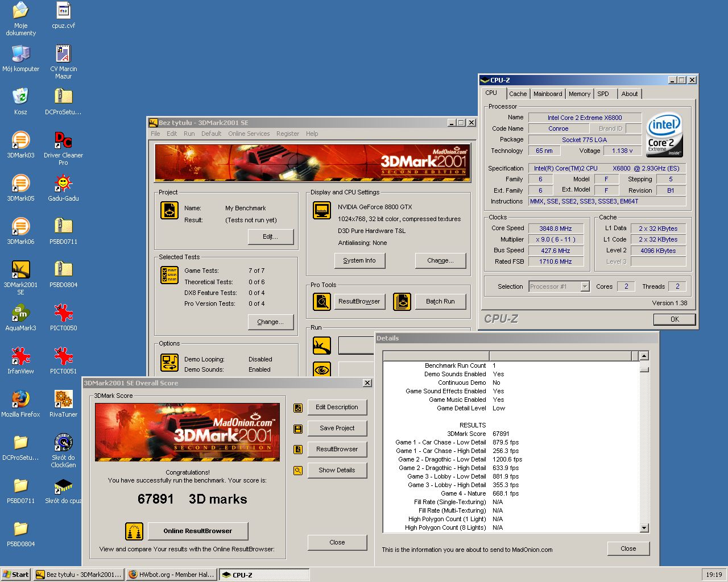Screen dimensions: 728x582
Task: Open Mój komputer icon
Action: point(20,58)
